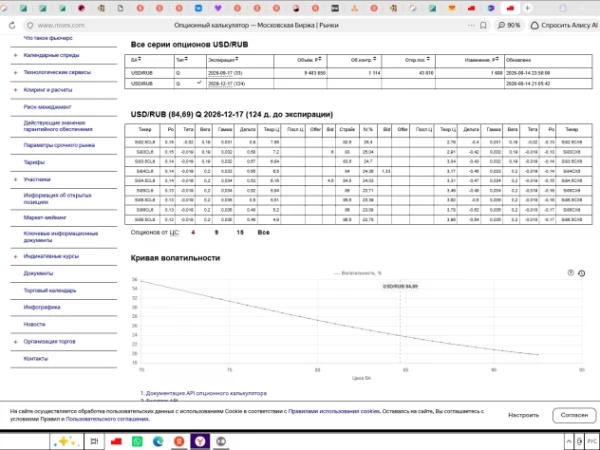Accept cookies with Согласен button

[x=574, y=415]
